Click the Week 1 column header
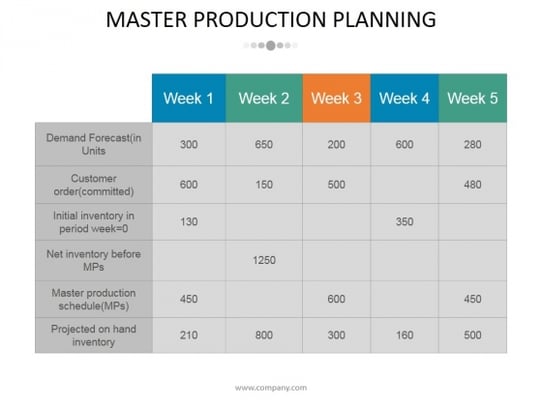Image resolution: width=542 pixels, height=406 pixels. [x=189, y=98]
